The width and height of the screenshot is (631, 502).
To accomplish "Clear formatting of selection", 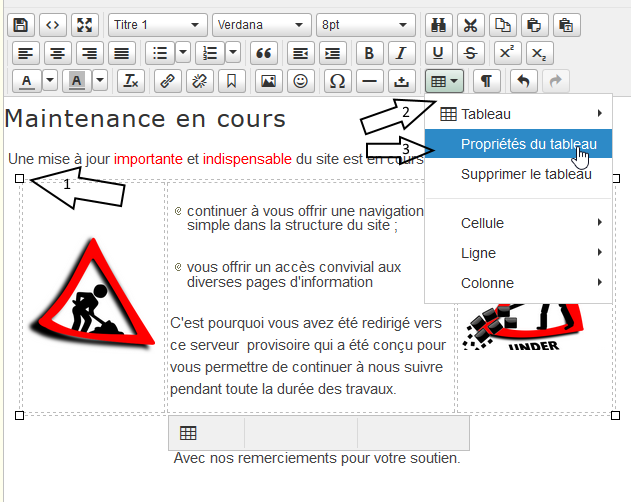I will [131, 81].
